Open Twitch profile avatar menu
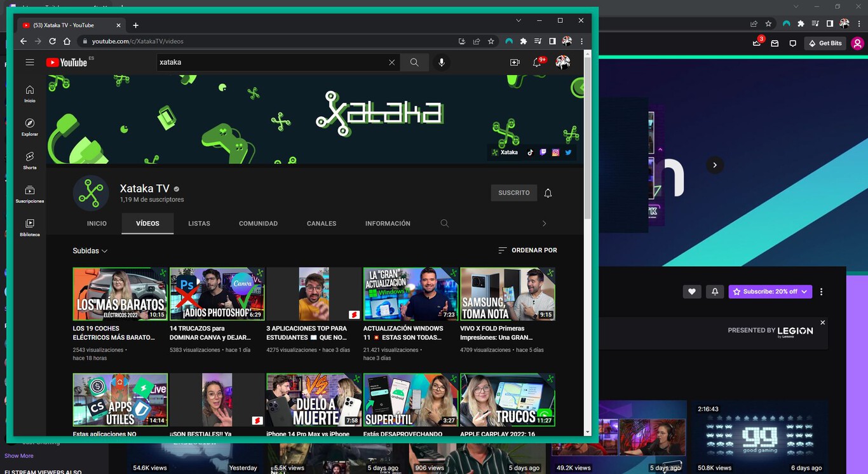The image size is (868, 474). (x=858, y=43)
